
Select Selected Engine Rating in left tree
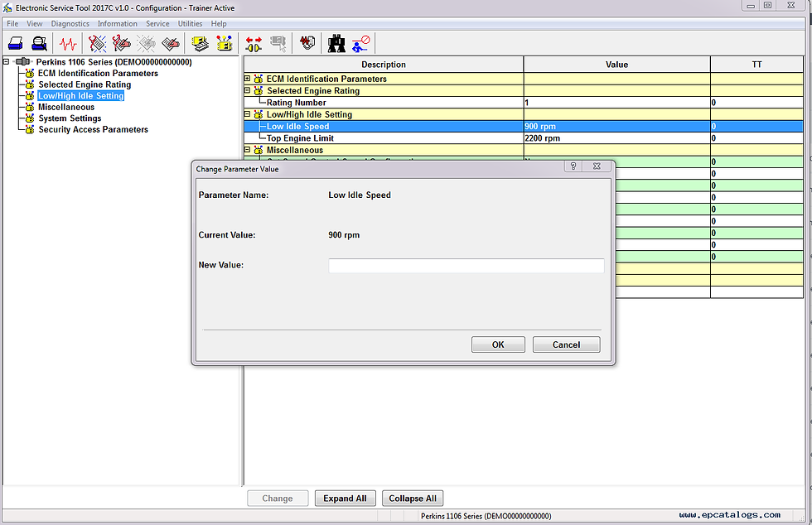[x=85, y=85]
